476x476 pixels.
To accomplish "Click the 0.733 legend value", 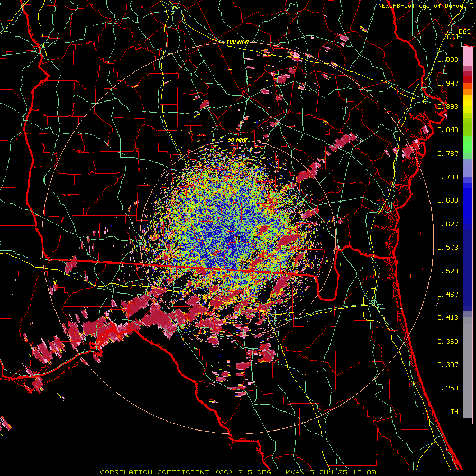I will coord(448,177).
